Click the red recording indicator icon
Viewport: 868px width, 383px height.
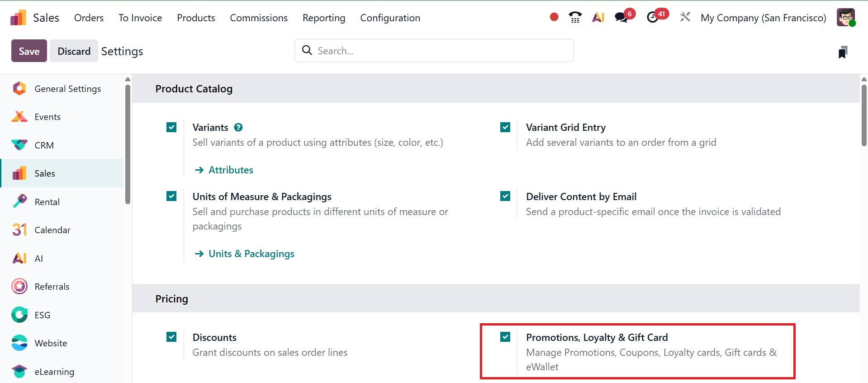pos(554,17)
